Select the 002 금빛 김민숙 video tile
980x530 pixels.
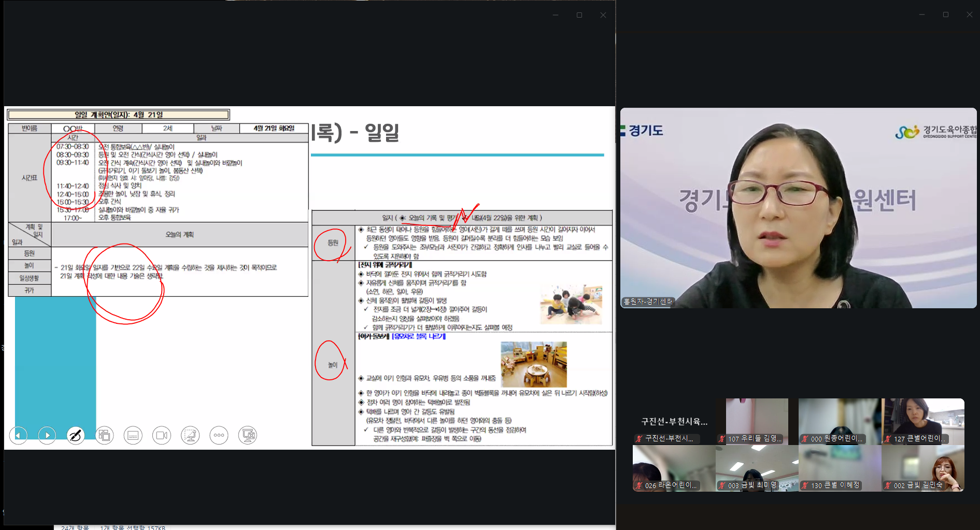coord(922,468)
